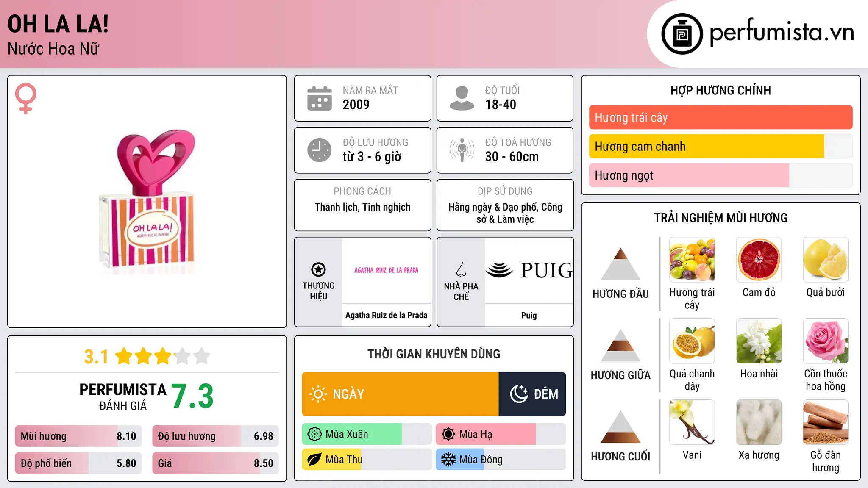Click the calendar icon beside Năm ra mắt
The width and height of the screenshot is (868, 488).
[x=320, y=98]
